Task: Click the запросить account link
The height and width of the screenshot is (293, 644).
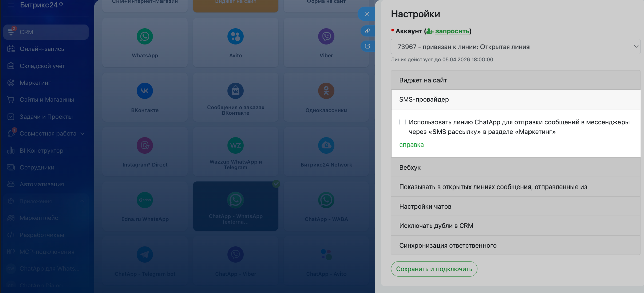Action: 452,31
